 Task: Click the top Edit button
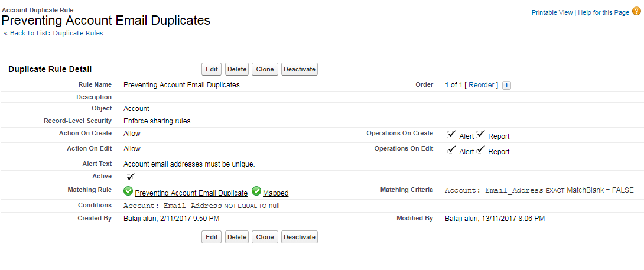(212, 69)
